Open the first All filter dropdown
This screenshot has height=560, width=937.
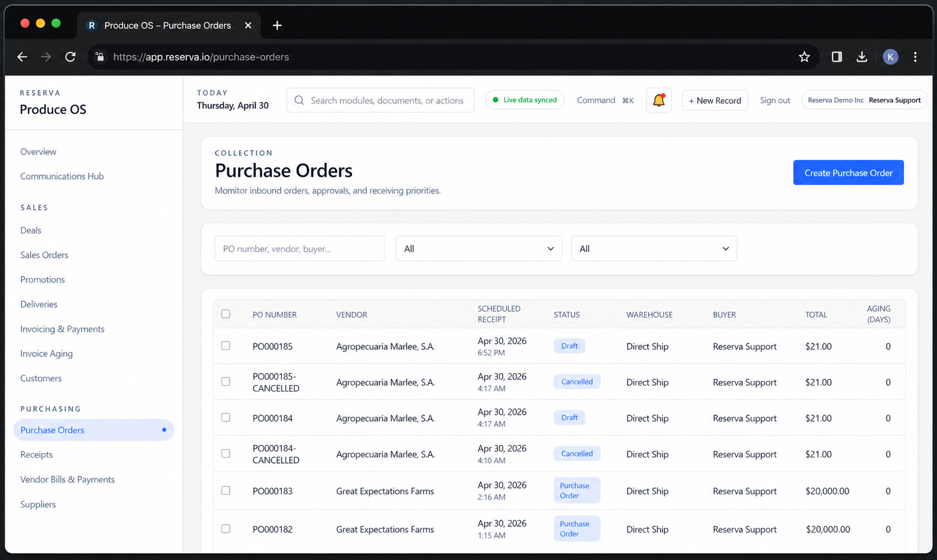479,249
